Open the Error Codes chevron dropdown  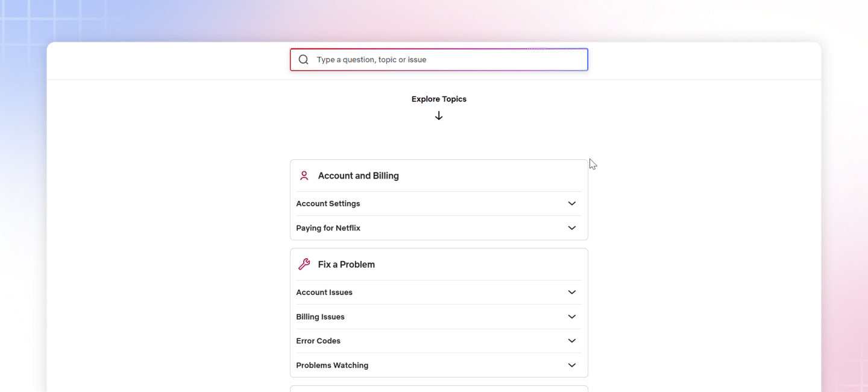point(571,341)
